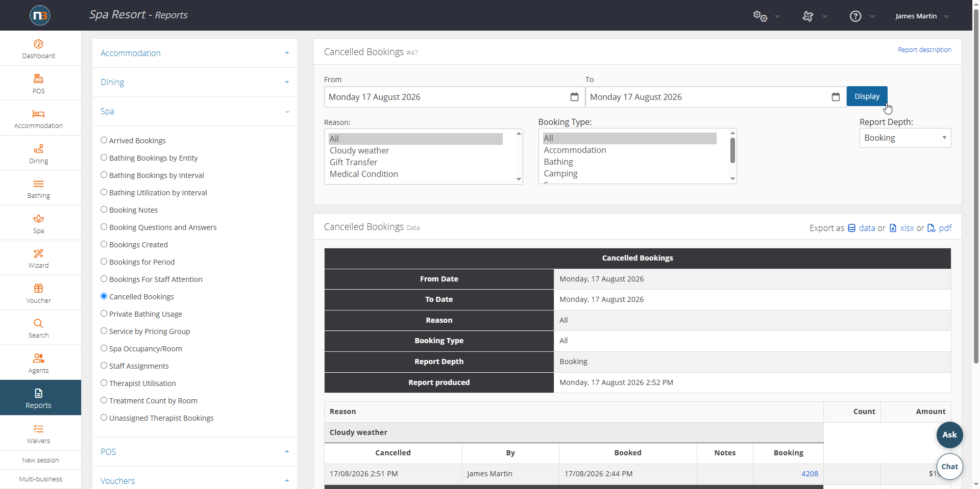The width and height of the screenshot is (980, 489).
Task: Select Bathing Bookings by Entity report
Action: coord(104,158)
